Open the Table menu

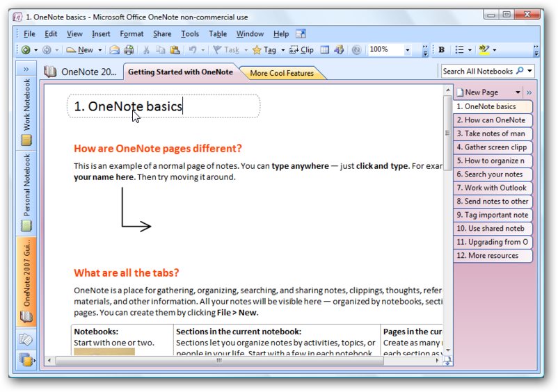218,34
